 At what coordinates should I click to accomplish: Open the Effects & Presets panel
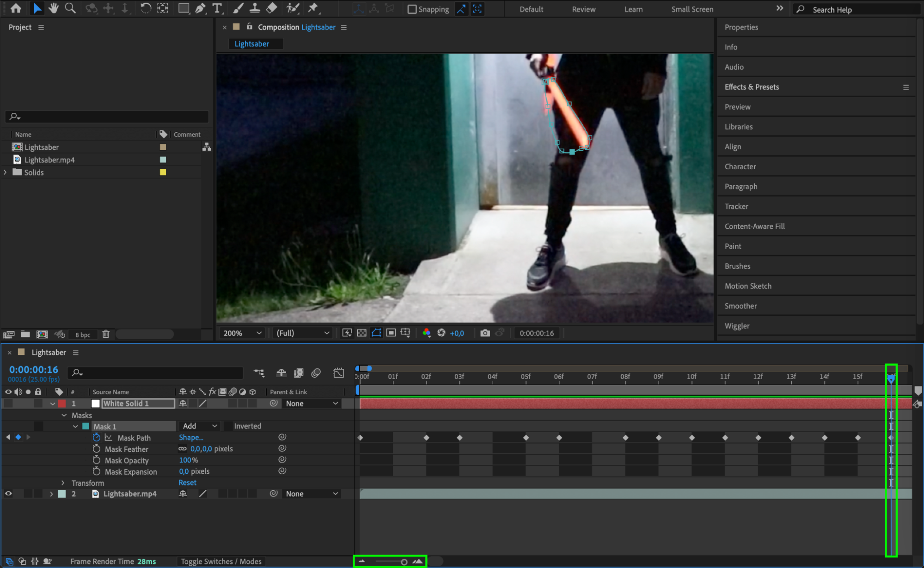752,87
